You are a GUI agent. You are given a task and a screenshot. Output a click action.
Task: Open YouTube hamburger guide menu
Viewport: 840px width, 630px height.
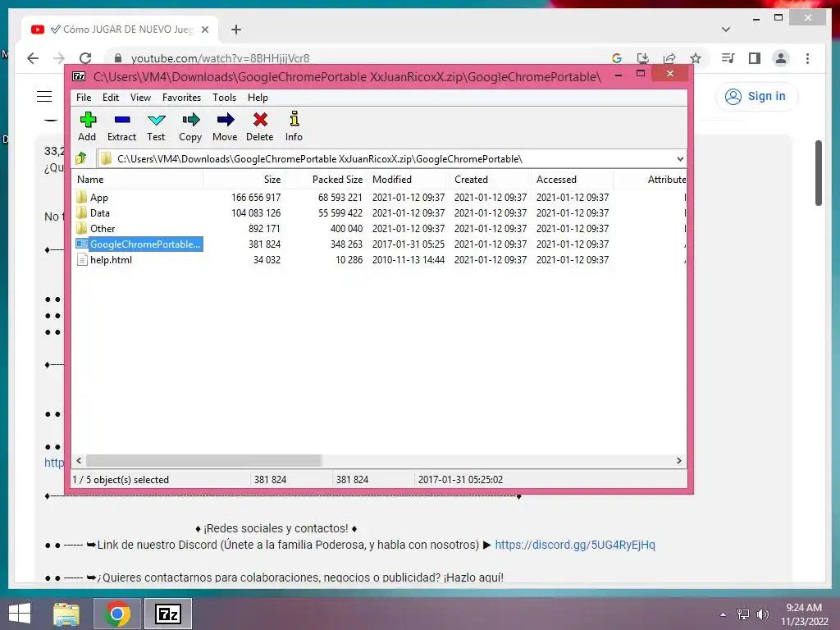(x=44, y=97)
